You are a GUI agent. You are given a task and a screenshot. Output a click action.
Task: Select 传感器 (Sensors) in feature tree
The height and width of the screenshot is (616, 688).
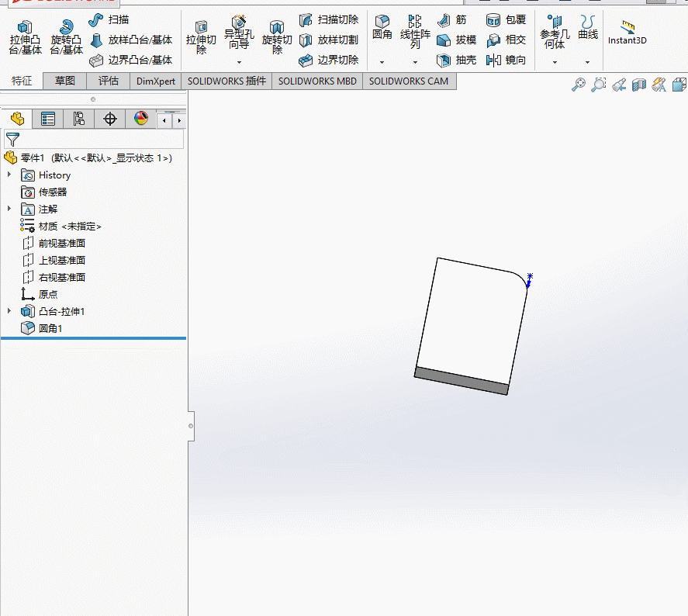[44, 192]
